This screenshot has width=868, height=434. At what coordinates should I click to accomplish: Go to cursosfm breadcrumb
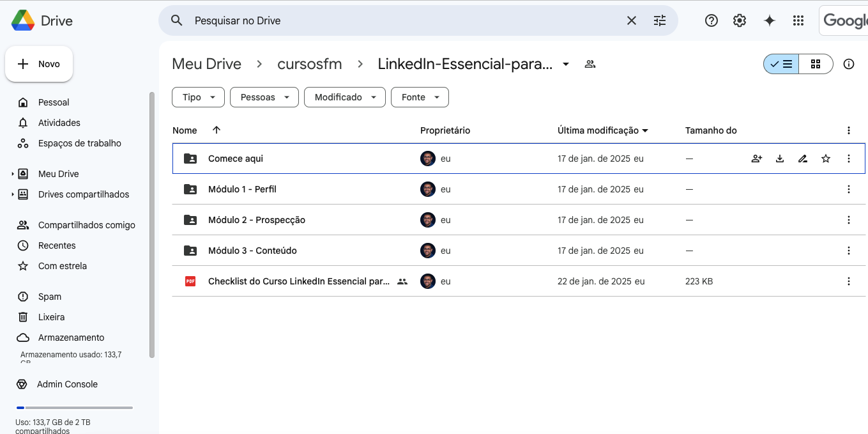(310, 64)
